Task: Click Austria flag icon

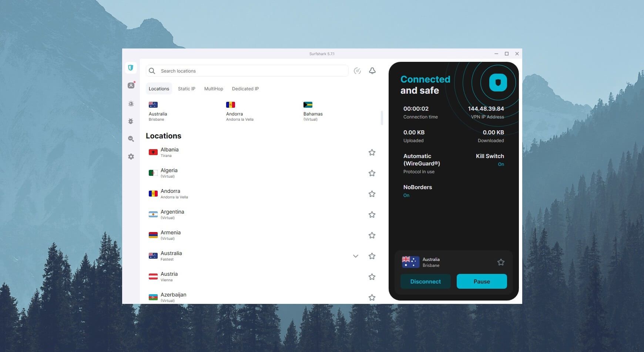Action: (x=153, y=276)
